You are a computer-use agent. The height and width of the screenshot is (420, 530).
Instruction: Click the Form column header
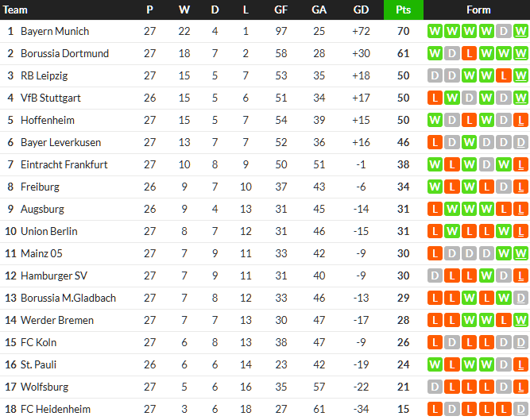point(478,10)
